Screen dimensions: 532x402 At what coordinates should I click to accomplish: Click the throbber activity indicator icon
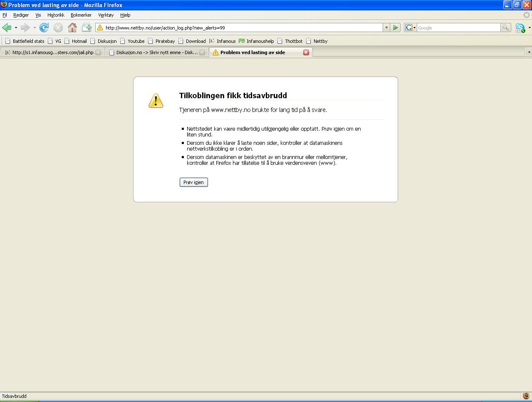[527, 15]
